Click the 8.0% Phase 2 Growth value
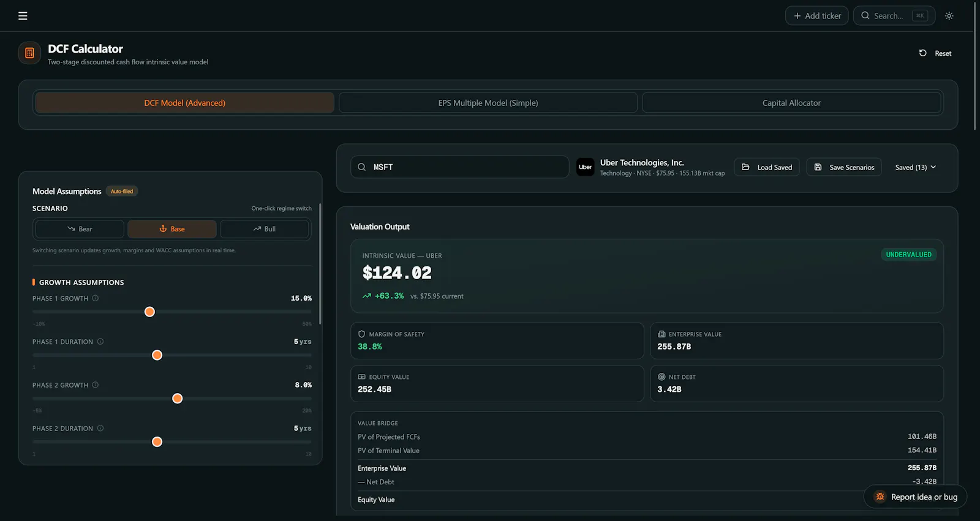The image size is (980, 521). (303, 385)
